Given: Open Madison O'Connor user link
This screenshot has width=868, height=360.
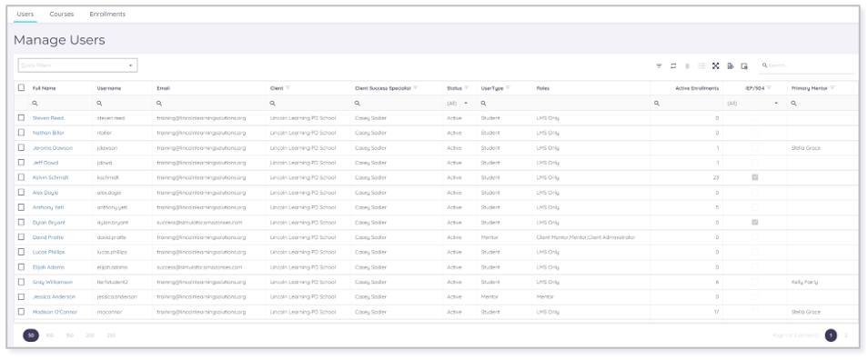Looking at the screenshot, I should click(56, 312).
